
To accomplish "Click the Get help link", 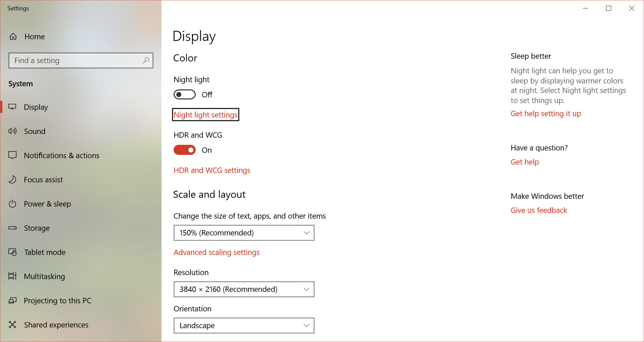I will [525, 162].
